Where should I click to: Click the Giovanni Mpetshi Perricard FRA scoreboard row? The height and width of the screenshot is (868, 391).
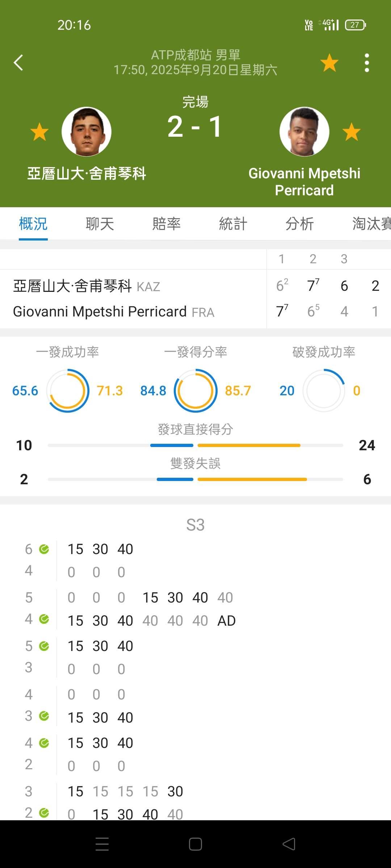(x=195, y=311)
